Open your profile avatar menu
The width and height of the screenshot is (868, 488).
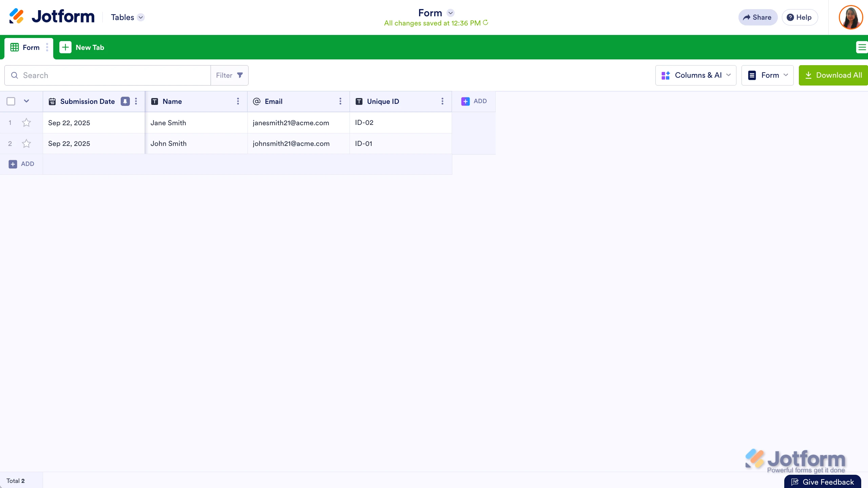(851, 17)
